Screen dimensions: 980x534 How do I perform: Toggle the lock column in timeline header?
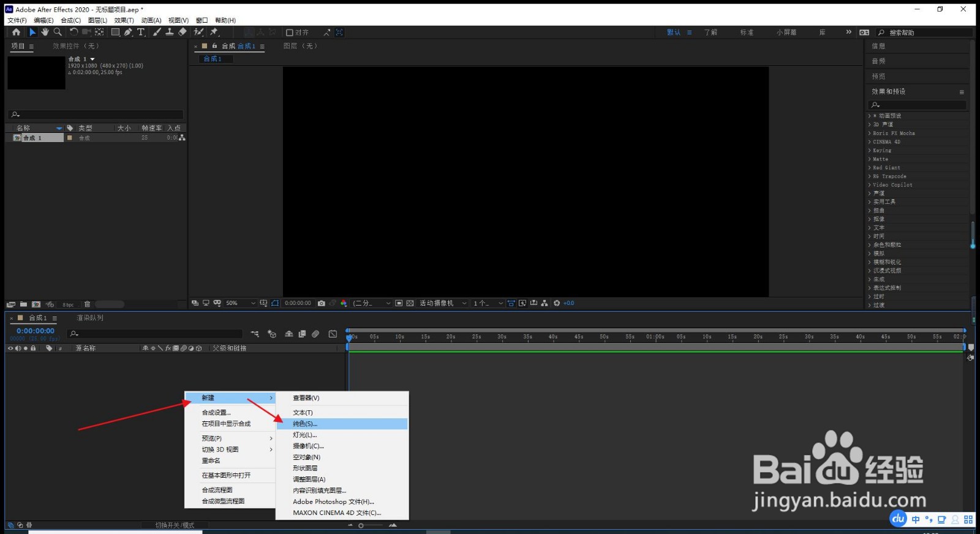(33, 348)
